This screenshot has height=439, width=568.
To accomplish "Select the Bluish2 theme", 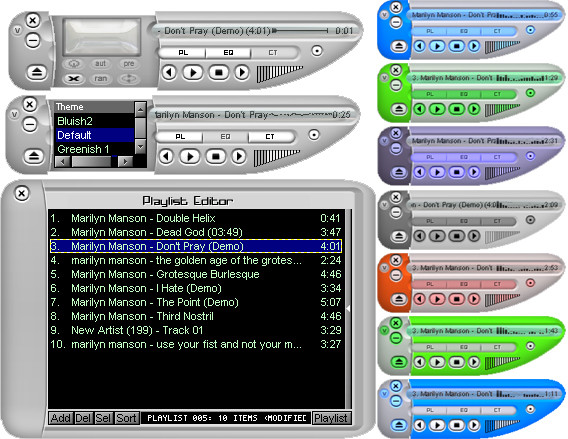I will tap(94, 121).
